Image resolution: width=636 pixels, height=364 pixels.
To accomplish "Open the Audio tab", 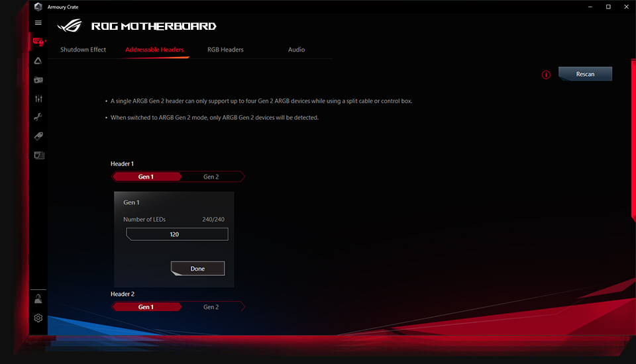I will click(x=297, y=50).
